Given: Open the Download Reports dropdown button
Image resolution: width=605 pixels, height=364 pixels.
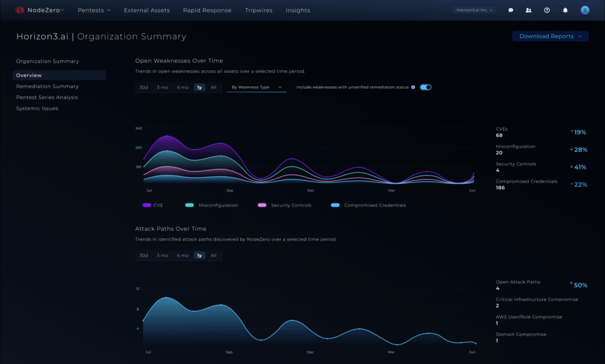Looking at the screenshot, I should point(550,36).
